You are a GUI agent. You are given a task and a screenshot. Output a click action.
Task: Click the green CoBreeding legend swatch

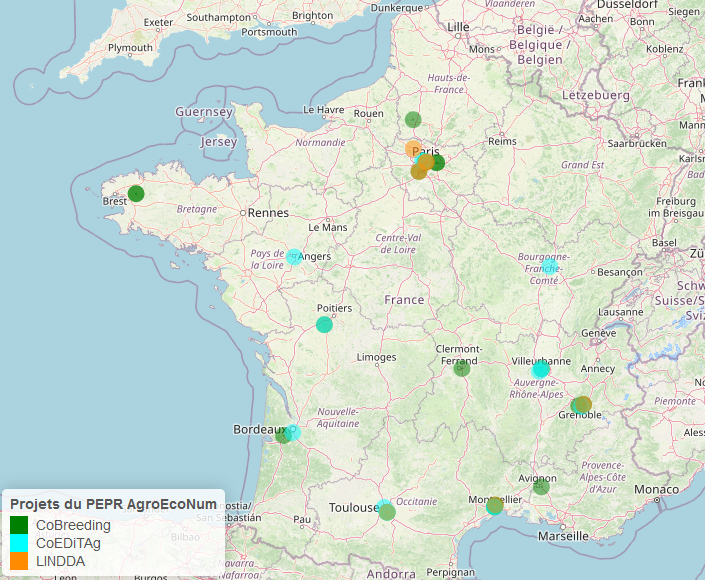19,524
